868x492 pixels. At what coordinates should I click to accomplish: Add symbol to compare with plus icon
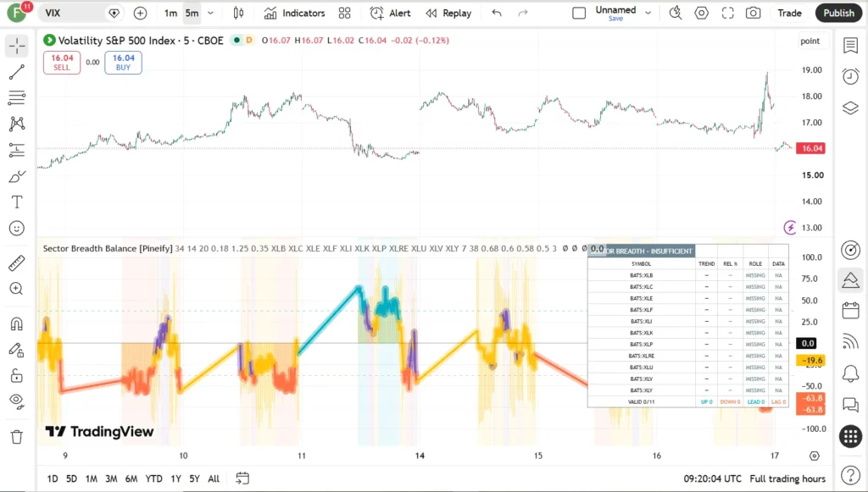tap(140, 14)
